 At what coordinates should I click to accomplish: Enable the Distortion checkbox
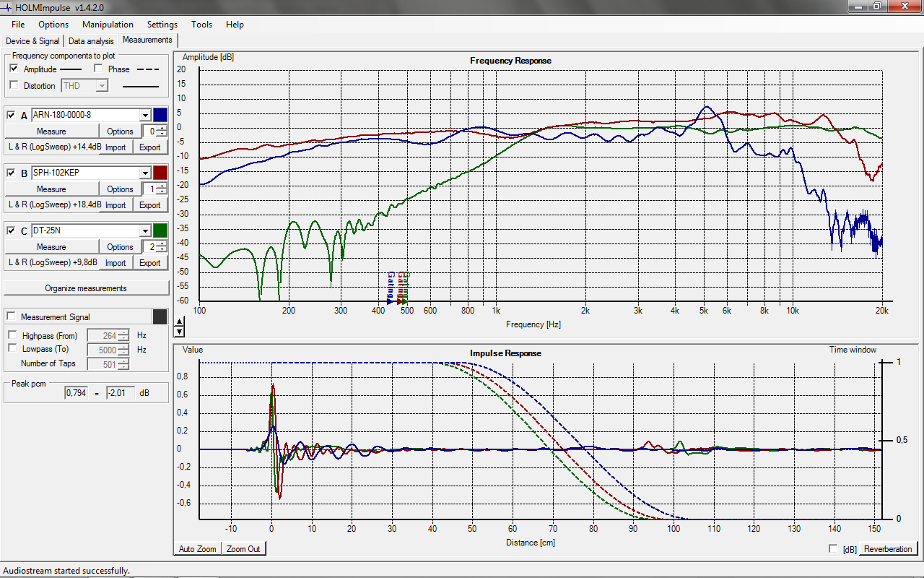pos(14,85)
